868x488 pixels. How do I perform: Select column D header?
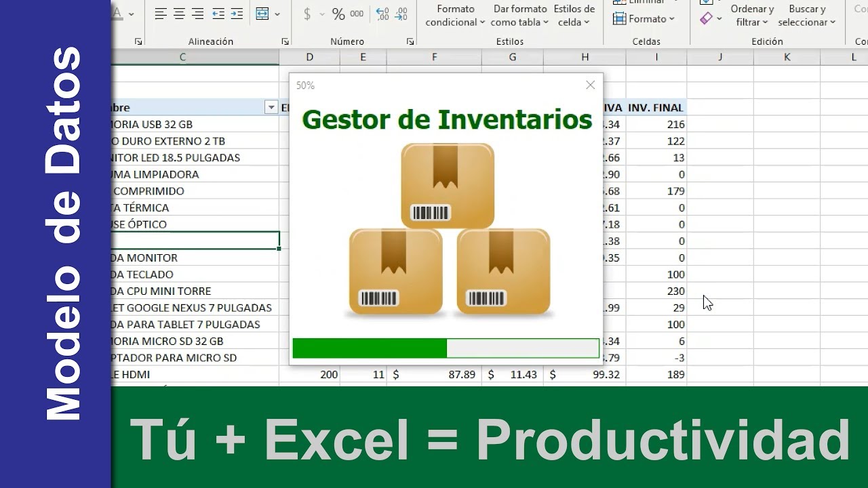309,57
